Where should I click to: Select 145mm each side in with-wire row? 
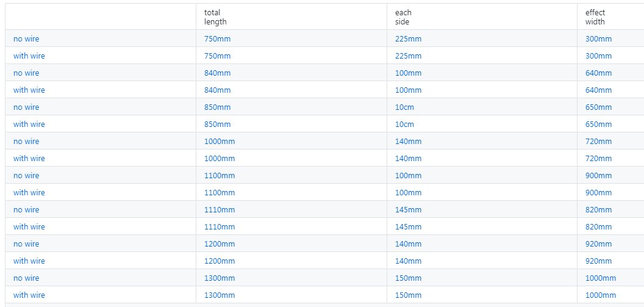pos(408,227)
